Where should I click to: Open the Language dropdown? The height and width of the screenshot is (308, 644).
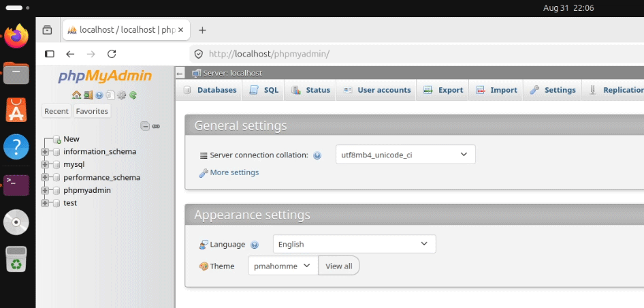(x=355, y=244)
